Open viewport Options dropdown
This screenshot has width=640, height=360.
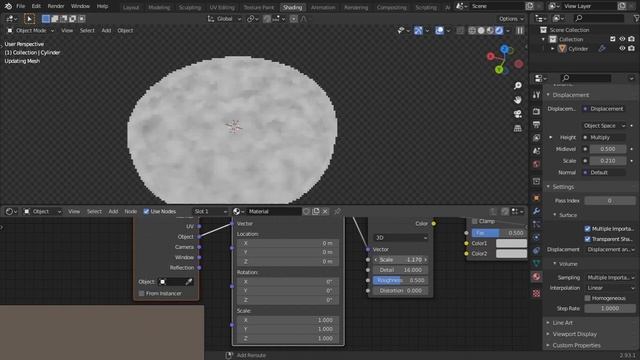pyautogui.click(x=511, y=19)
